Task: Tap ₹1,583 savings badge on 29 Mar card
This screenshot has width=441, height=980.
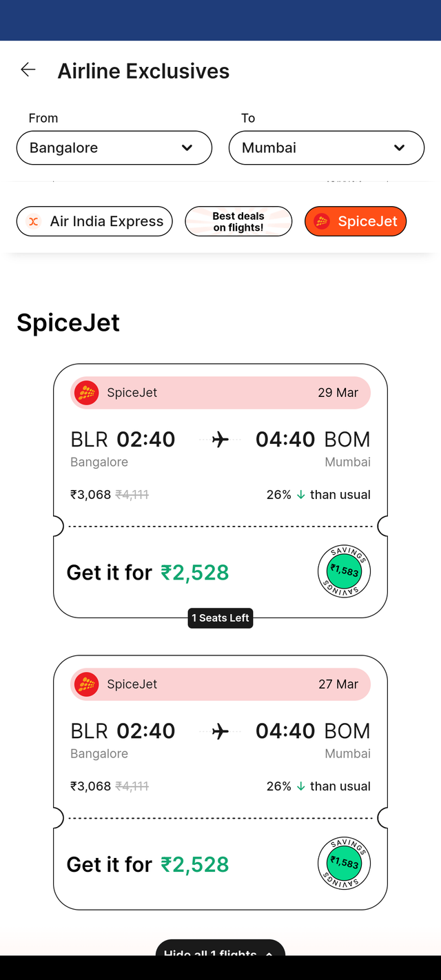Action: tap(344, 571)
